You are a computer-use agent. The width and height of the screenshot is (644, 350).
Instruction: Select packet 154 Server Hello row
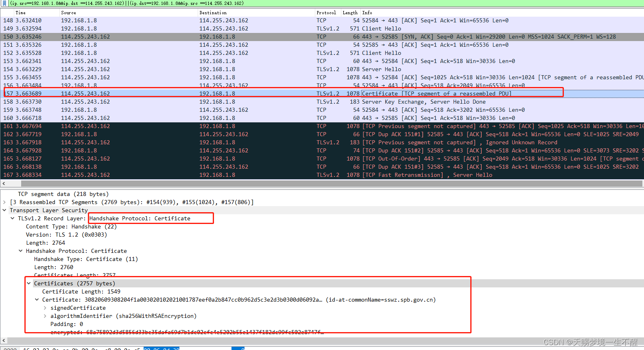tap(322, 69)
